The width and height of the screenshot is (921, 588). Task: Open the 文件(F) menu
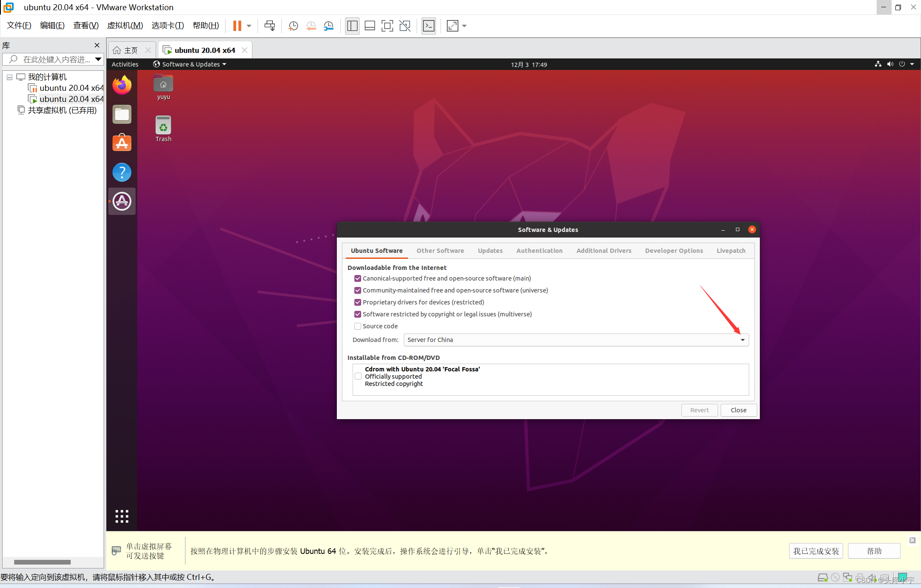pyautogui.click(x=19, y=26)
